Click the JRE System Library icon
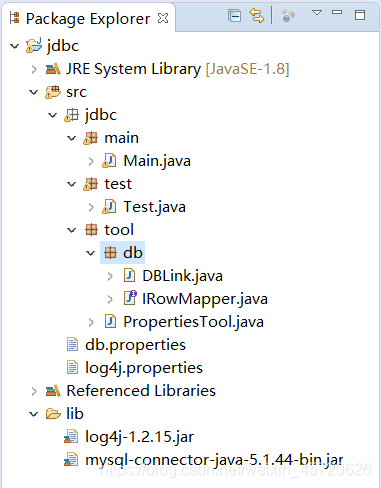This screenshot has width=381, height=488. pyautogui.click(x=53, y=69)
